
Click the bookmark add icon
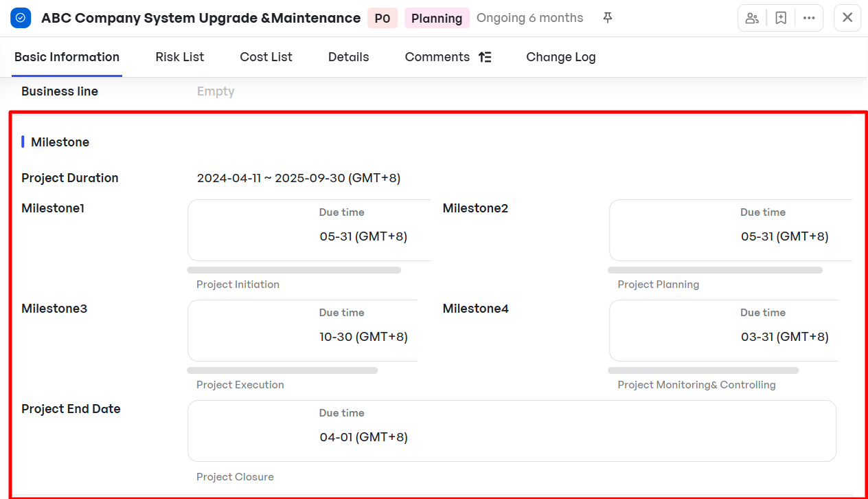point(781,18)
